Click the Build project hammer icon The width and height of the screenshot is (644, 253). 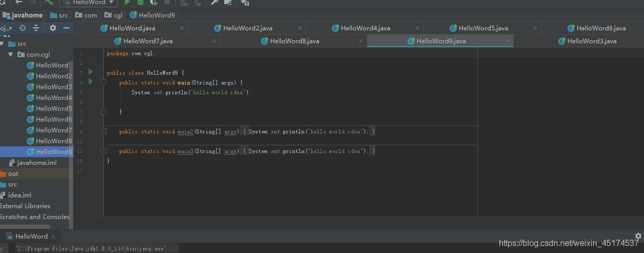[x=49, y=2]
